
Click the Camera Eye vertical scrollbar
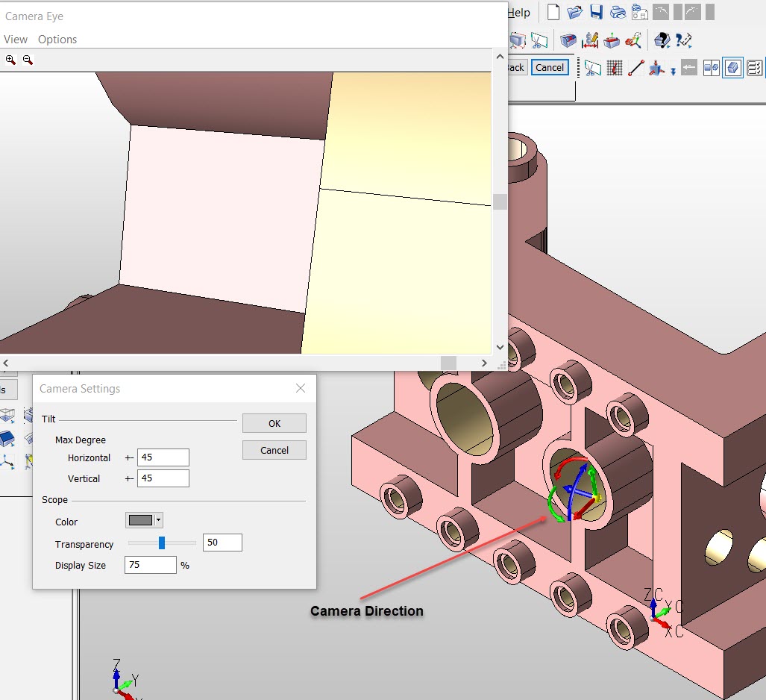click(500, 200)
